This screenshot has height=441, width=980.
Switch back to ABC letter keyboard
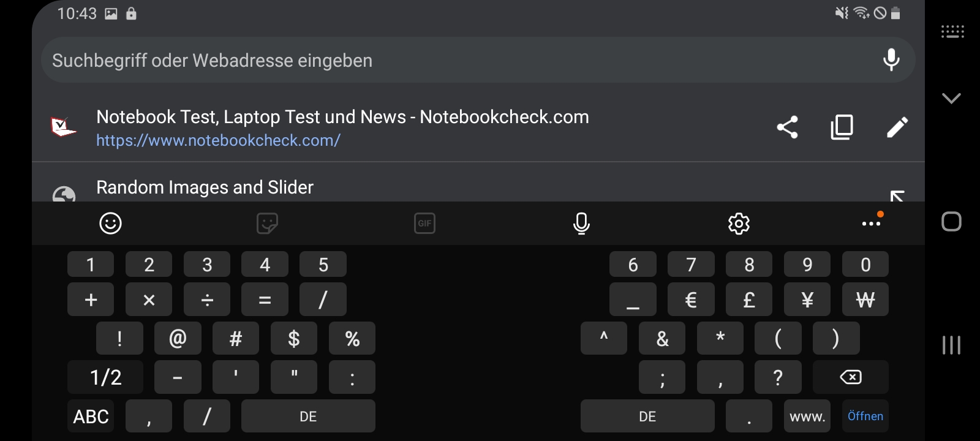91,417
